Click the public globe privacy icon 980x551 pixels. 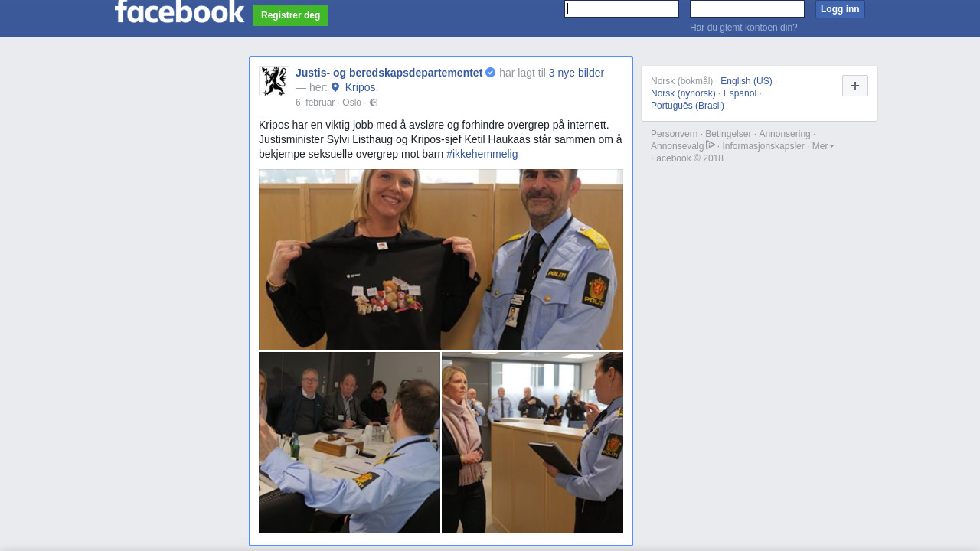pyautogui.click(x=374, y=103)
